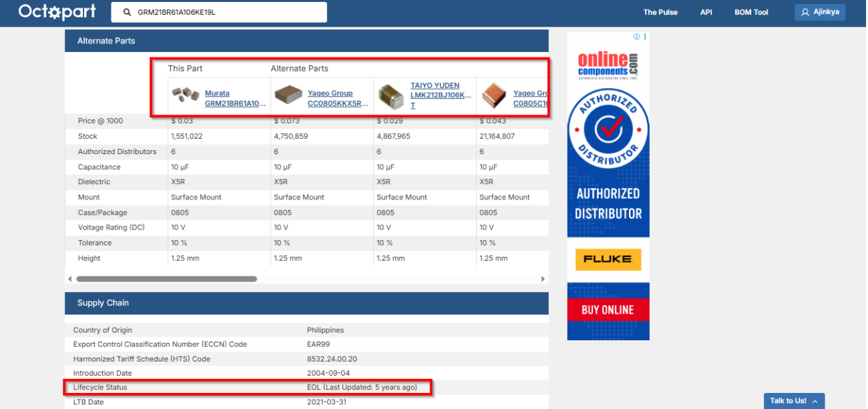Open The Pulse menu item
Screen dimensions: 868x409
(660, 12)
